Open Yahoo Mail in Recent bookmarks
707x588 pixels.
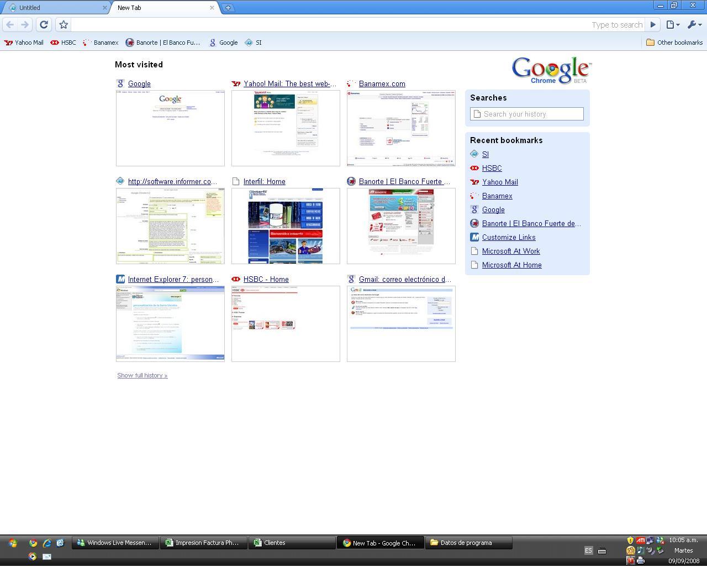500,182
